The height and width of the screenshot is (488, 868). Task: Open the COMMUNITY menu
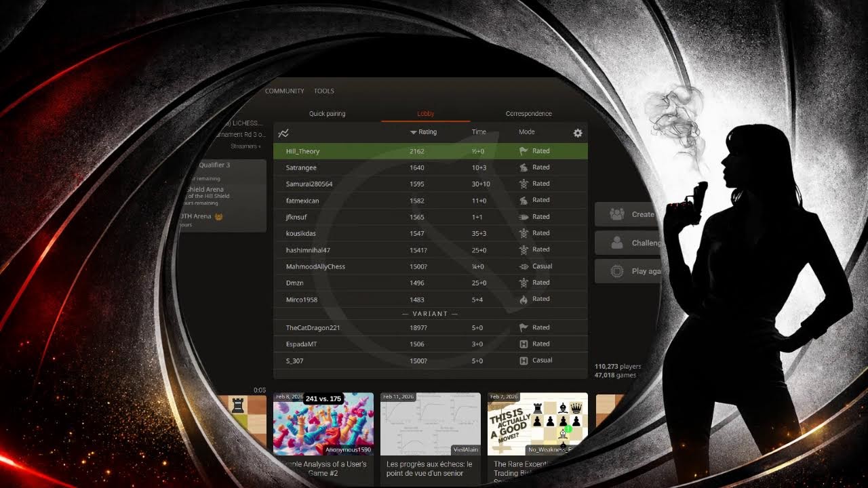coord(285,91)
